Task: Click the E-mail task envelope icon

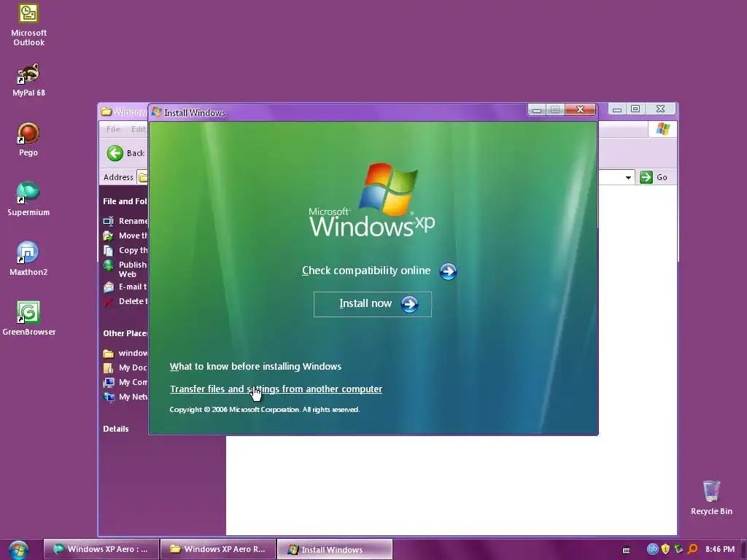Action: pos(109,287)
